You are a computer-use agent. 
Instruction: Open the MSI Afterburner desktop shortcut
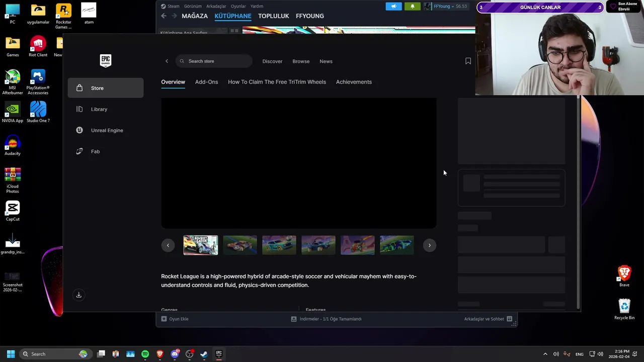pos(13,82)
